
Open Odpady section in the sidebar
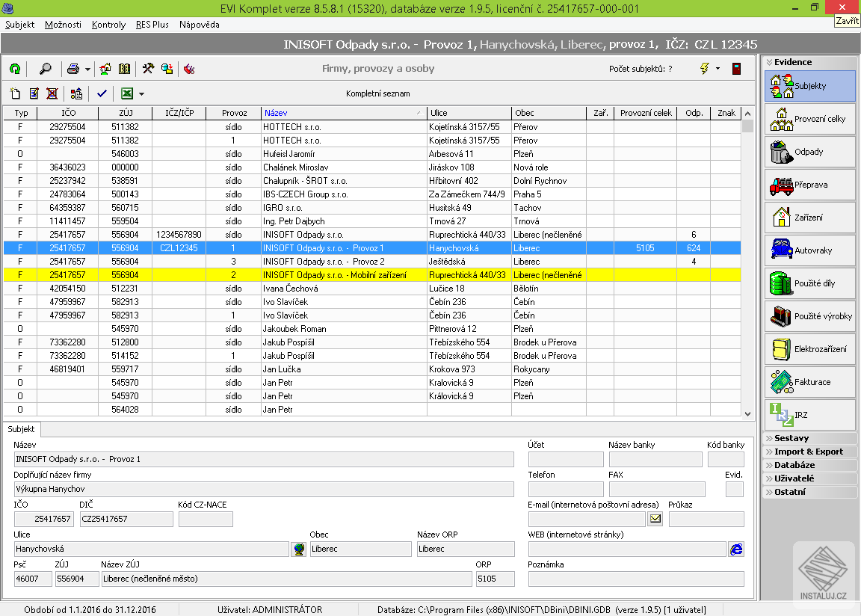(x=810, y=152)
